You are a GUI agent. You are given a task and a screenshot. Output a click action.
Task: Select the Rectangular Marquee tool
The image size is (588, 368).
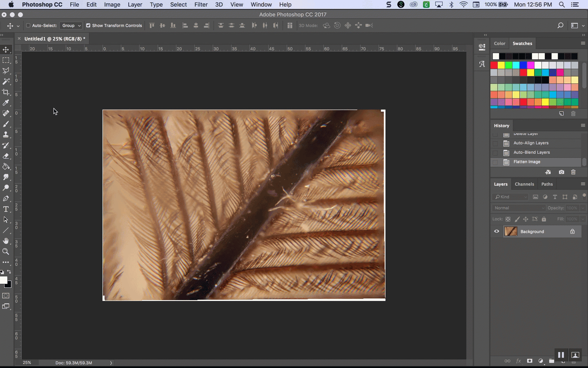click(x=6, y=60)
